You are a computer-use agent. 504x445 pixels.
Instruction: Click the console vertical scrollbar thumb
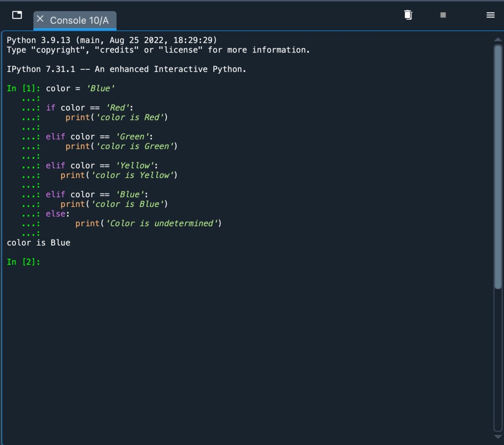click(498, 167)
